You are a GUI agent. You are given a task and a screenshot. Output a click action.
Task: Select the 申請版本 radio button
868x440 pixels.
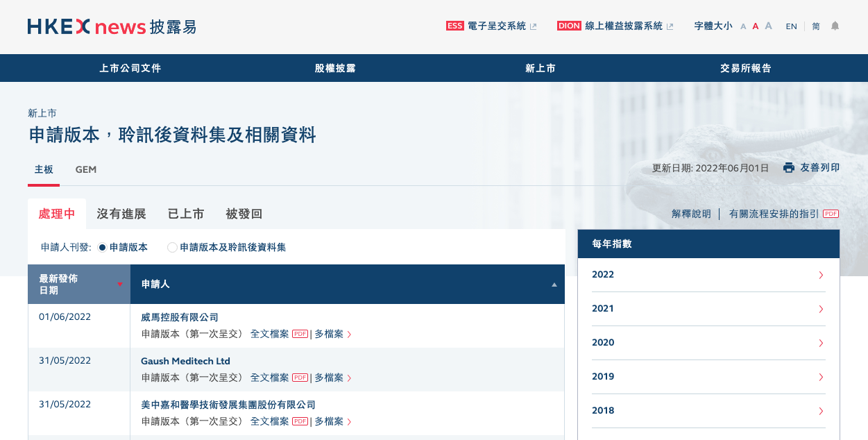pyautogui.click(x=103, y=247)
